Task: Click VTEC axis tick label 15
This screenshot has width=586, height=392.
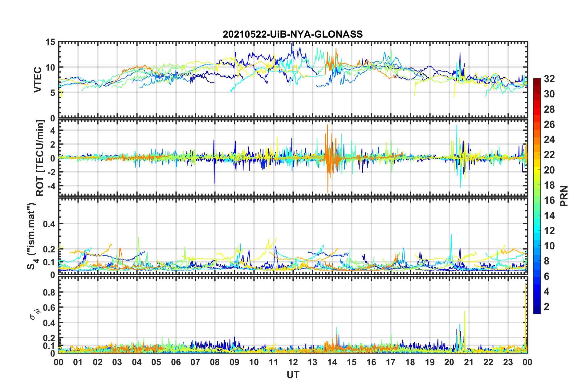Action: click(x=50, y=42)
